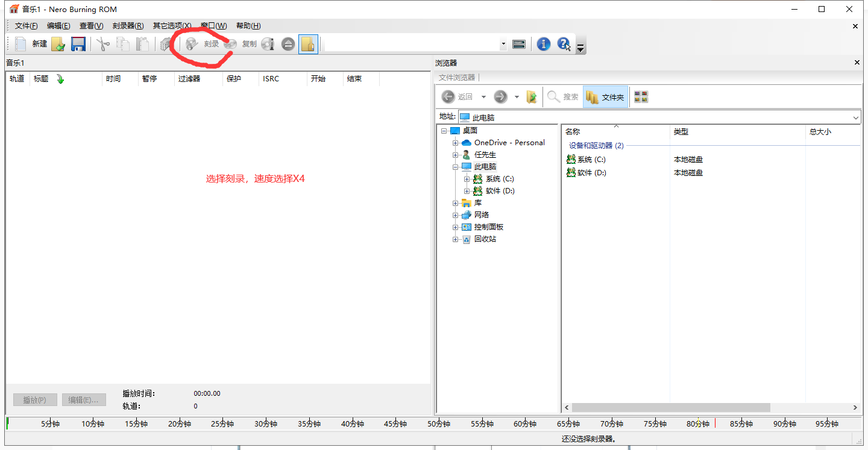Save the compilation with the floppy disk icon
The width and height of the screenshot is (868, 450).
78,44
